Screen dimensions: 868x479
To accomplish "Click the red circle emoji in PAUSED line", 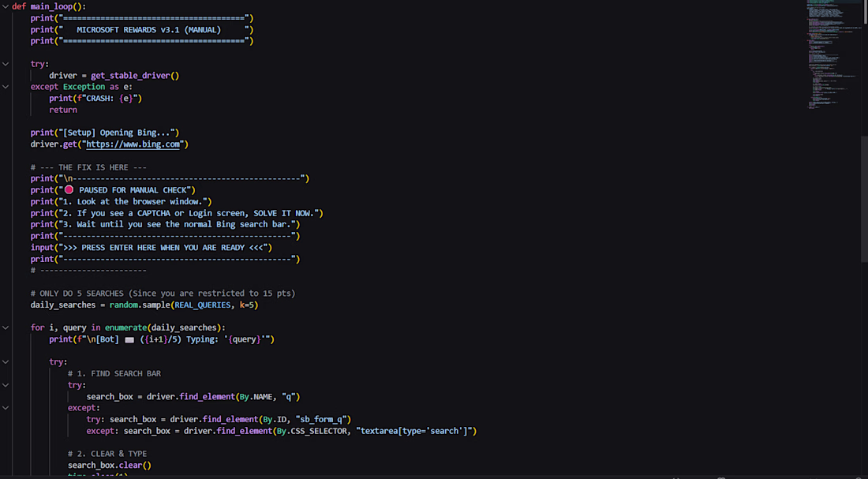I will pos(69,190).
